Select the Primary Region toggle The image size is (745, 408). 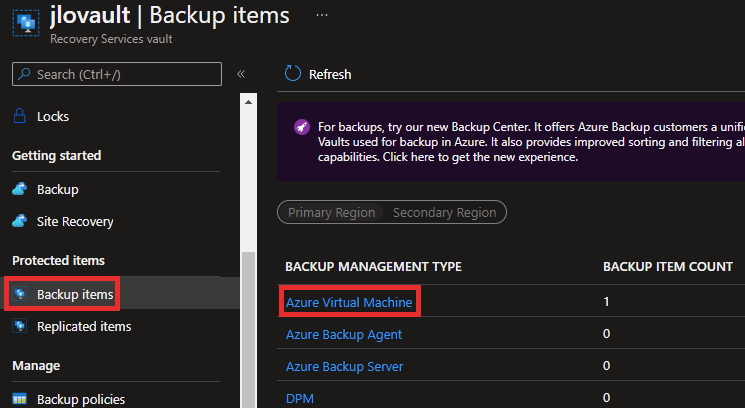(332, 212)
